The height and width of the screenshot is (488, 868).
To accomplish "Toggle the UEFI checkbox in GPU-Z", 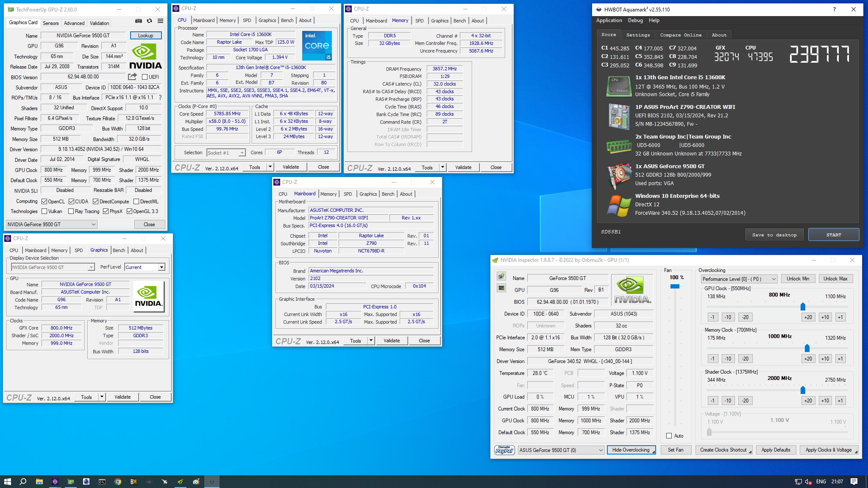I will point(145,77).
